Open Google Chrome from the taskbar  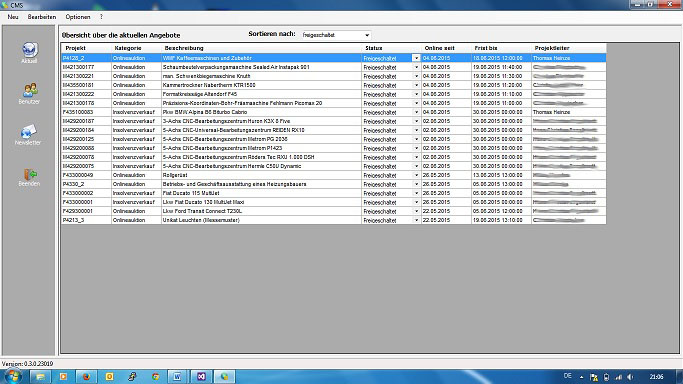coord(156,377)
